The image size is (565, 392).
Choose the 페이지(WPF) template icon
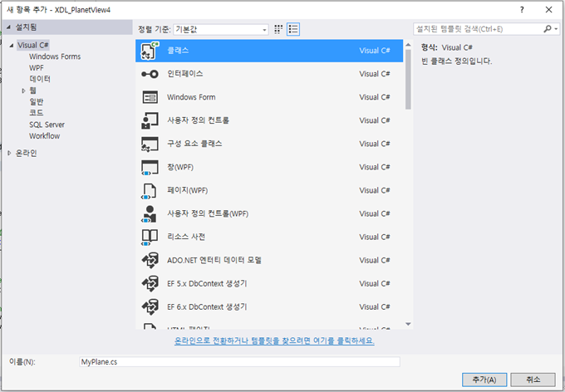150,190
